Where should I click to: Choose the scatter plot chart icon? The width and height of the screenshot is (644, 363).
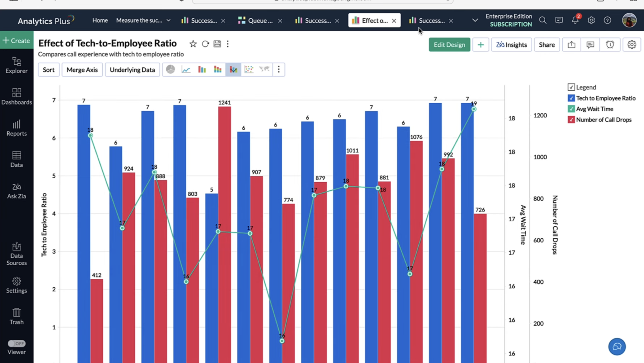pos(249,69)
